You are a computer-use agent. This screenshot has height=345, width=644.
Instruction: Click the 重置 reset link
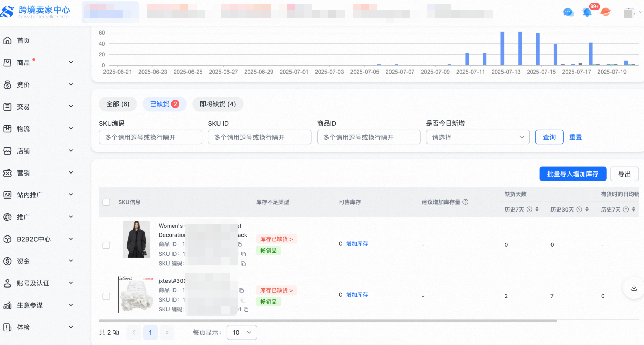pos(575,137)
